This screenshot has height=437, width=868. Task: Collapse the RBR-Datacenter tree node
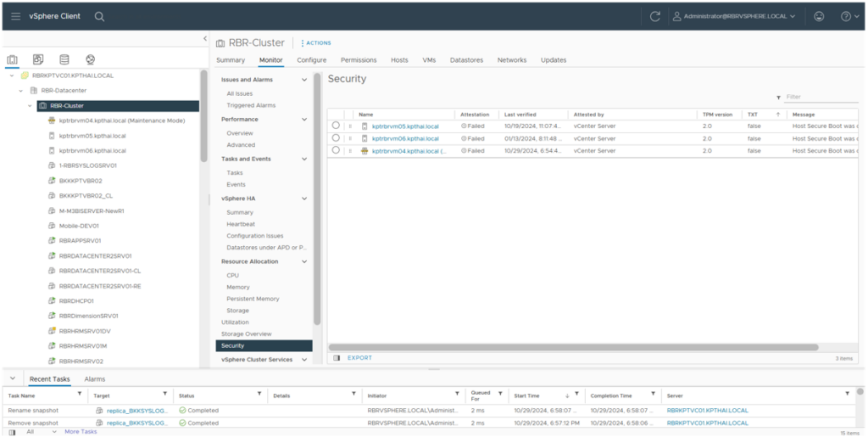tap(21, 90)
